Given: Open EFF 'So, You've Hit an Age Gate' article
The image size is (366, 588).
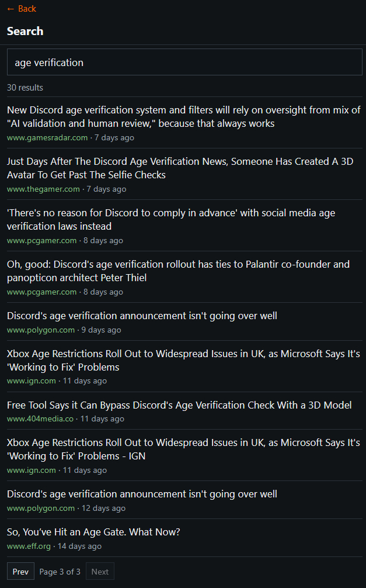Looking at the screenshot, I should [x=93, y=532].
